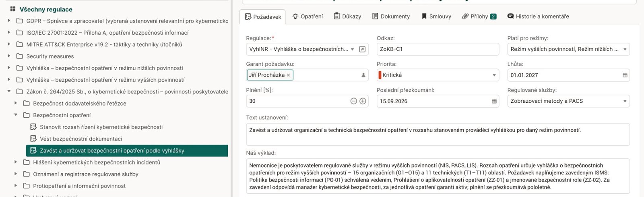Open Priorita dropdown showing Kritická
Viewport: 644px width, 197px height.
point(438,75)
